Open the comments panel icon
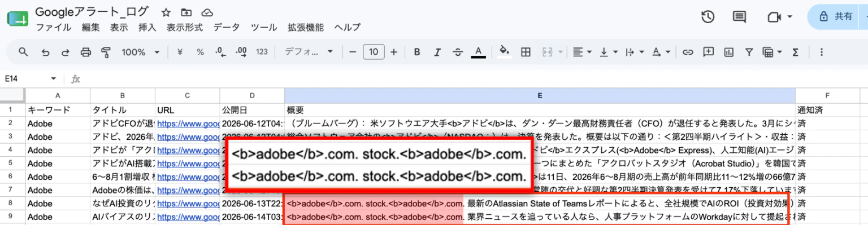Viewport: 868px width, 225px height. [x=739, y=17]
